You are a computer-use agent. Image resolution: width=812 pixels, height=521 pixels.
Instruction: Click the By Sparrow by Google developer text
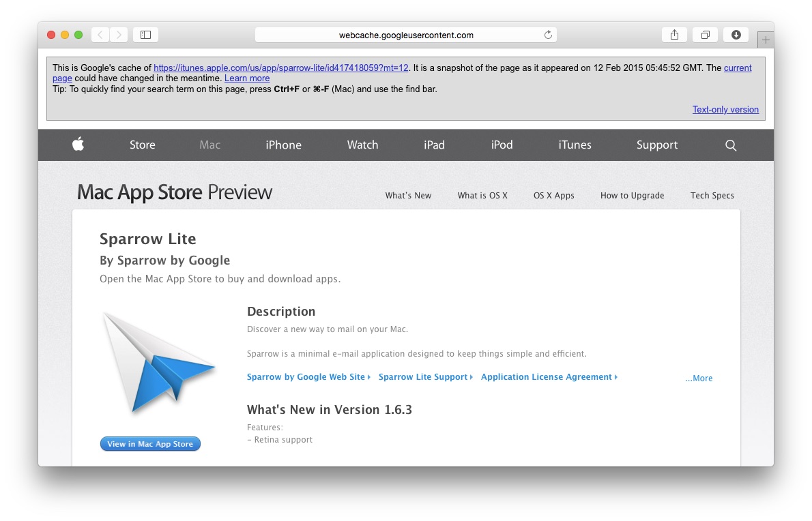point(164,260)
